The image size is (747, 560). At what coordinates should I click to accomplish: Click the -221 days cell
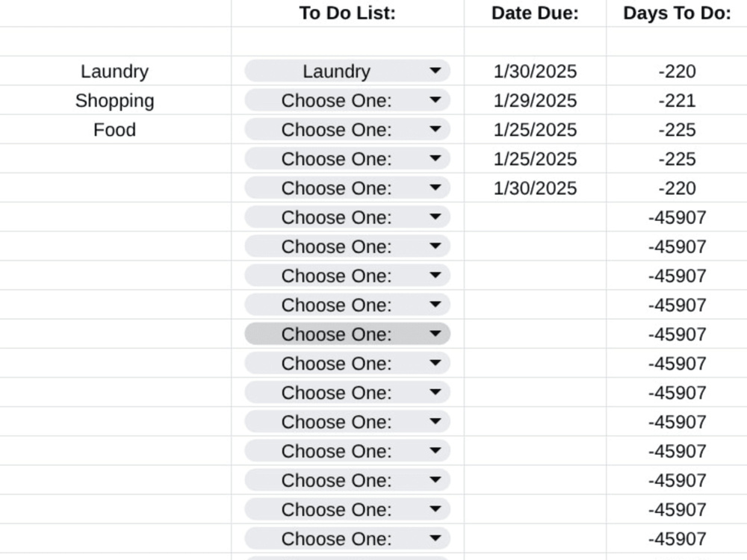(x=677, y=101)
